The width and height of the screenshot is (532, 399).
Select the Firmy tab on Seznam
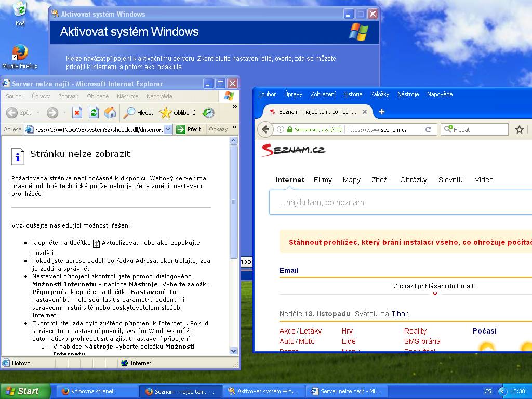click(x=323, y=180)
